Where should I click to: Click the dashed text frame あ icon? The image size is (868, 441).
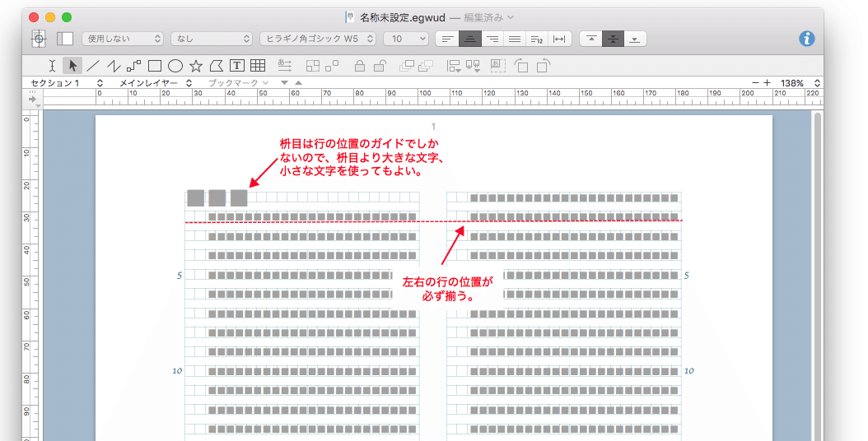497,66
